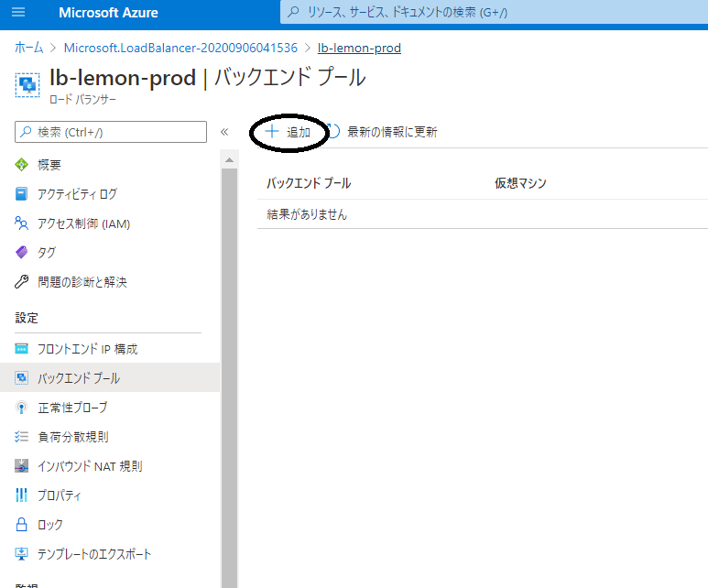Click the フロントエンド IP 構成 icon

click(21, 349)
